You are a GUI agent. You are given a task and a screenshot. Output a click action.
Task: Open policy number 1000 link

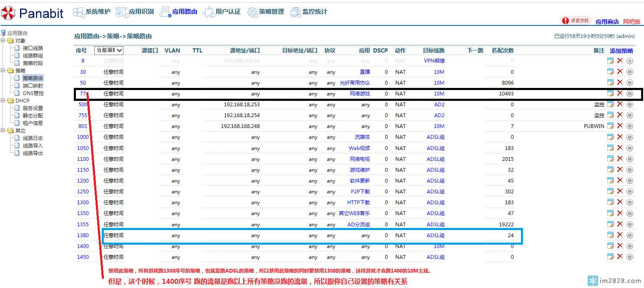click(83, 137)
